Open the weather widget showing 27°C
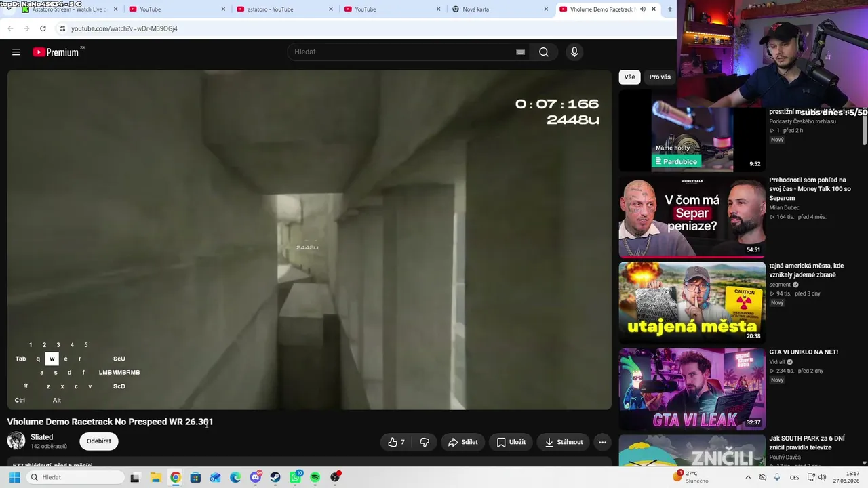Viewport: 868px width, 488px height. click(x=692, y=477)
